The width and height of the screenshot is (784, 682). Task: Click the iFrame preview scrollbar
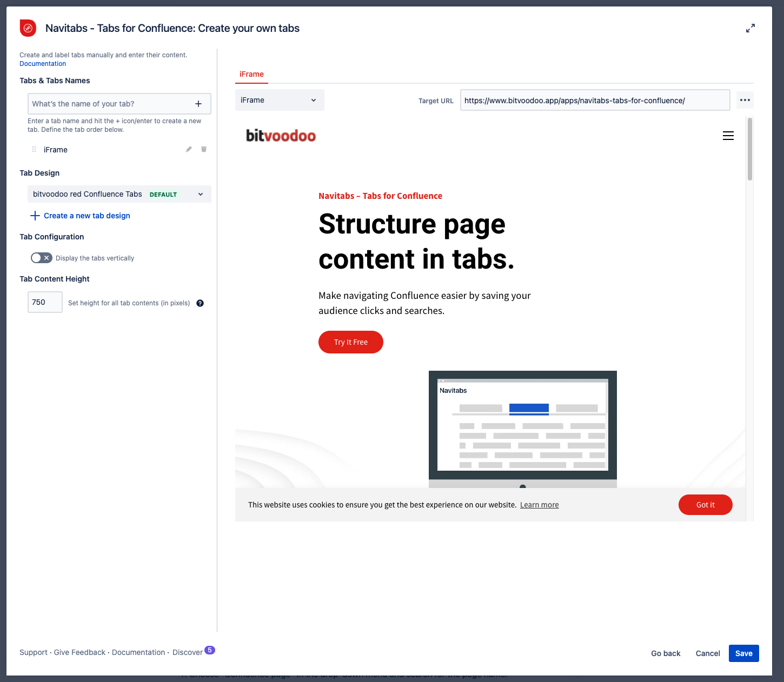[x=750, y=149]
